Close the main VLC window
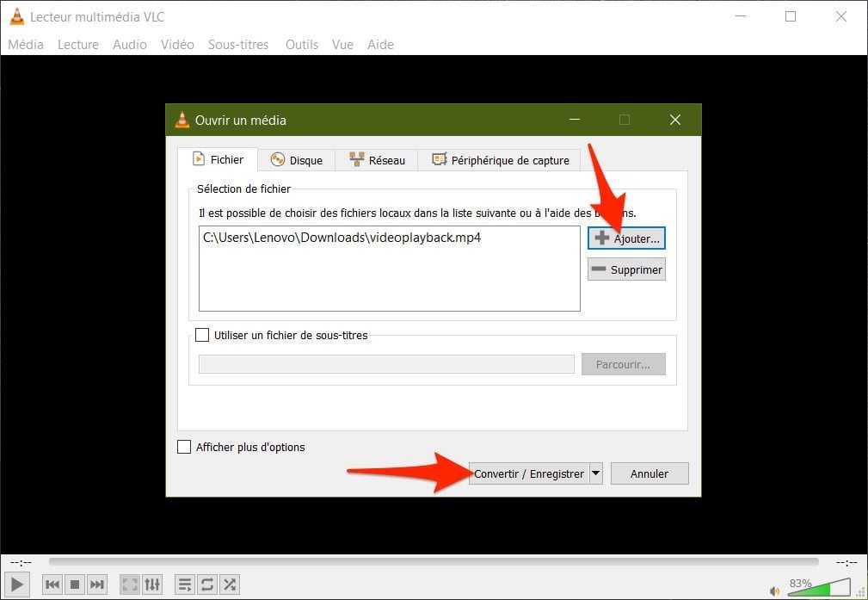Viewport: 868px width, 600px height. pyautogui.click(x=840, y=16)
